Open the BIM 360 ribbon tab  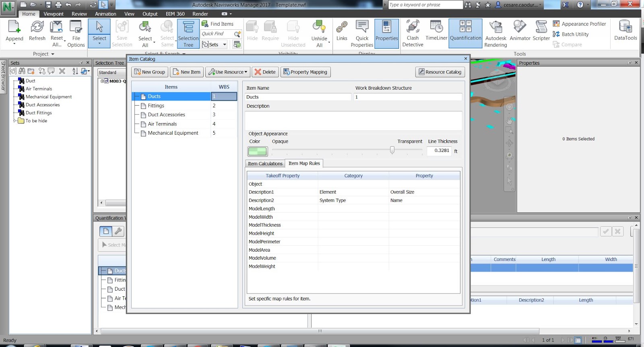point(175,14)
